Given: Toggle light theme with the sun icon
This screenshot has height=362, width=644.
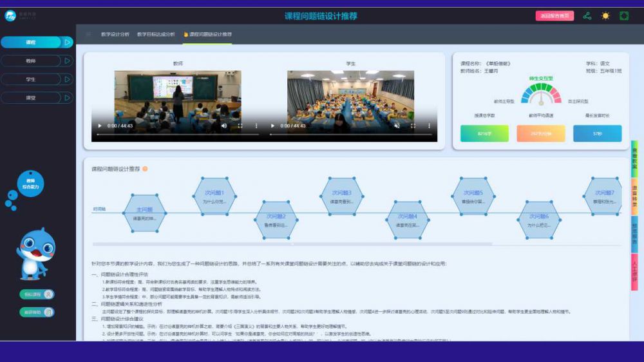Looking at the screenshot, I should tap(605, 16).
